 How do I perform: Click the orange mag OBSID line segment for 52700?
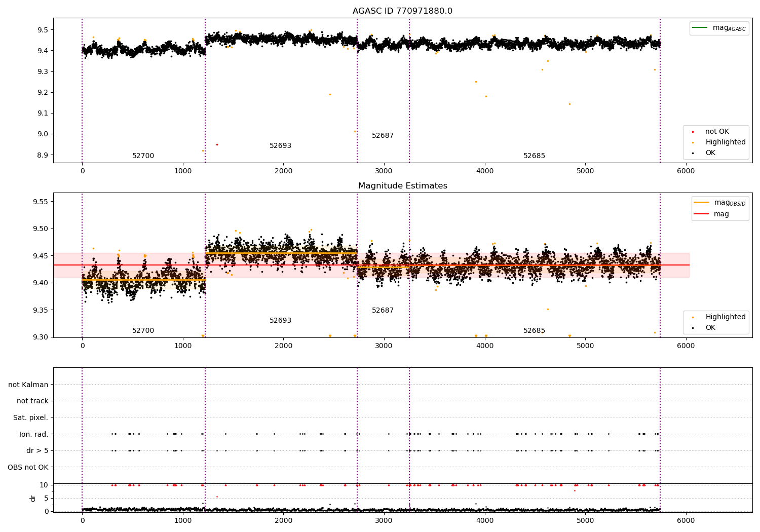pos(143,280)
